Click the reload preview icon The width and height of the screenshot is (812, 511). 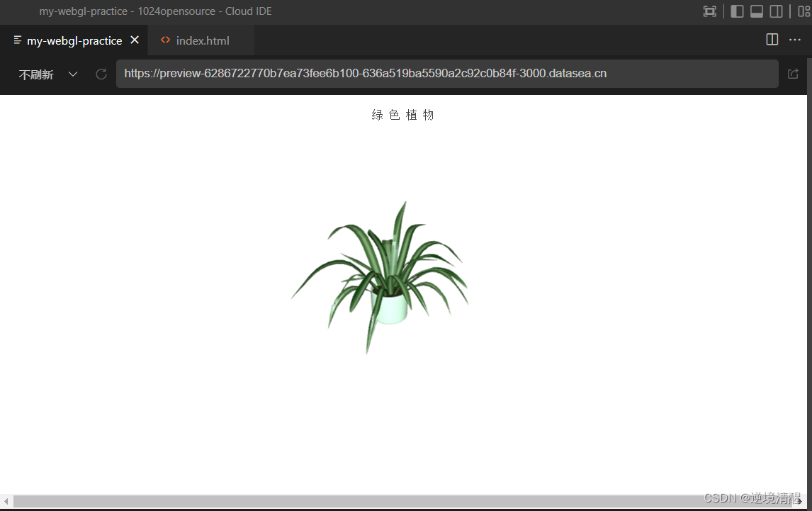click(x=101, y=74)
